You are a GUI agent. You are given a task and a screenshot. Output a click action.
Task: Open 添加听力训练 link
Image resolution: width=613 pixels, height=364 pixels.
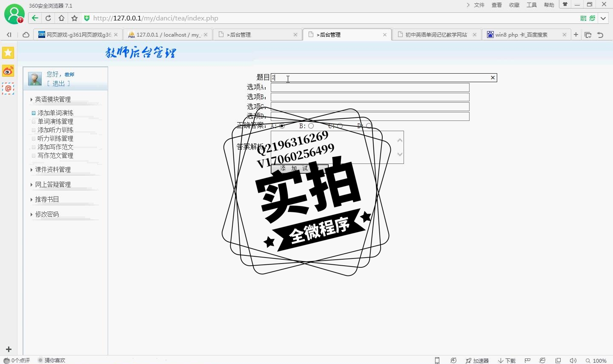[x=55, y=130]
